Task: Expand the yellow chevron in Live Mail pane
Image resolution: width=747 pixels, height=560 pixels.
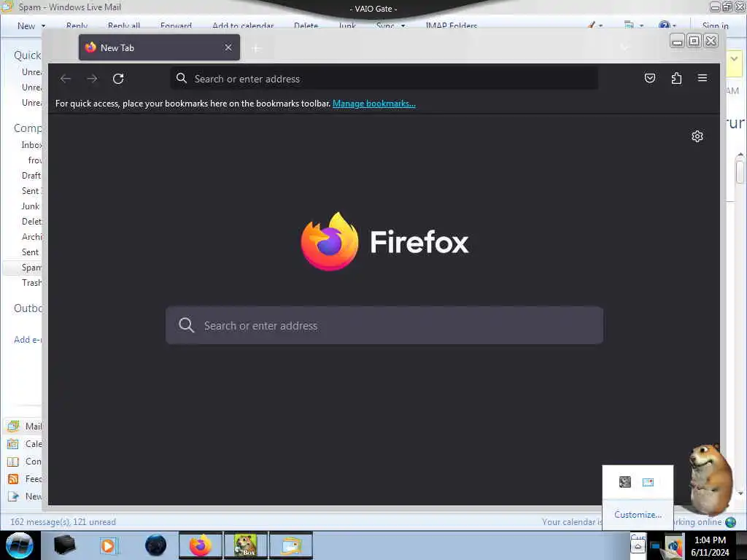Action: point(734,59)
